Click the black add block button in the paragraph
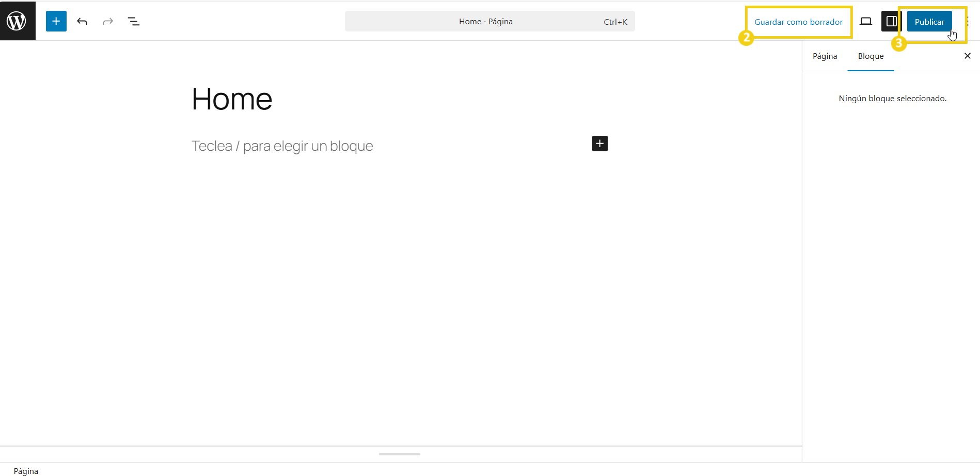Viewport: 980px width, 476px height. (x=599, y=144)
